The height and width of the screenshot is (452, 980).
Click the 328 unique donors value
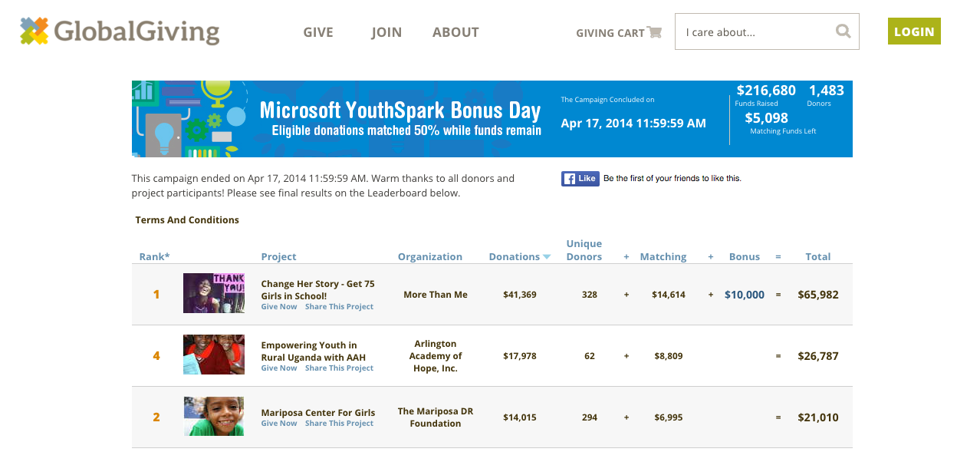[x=590, y=295]
